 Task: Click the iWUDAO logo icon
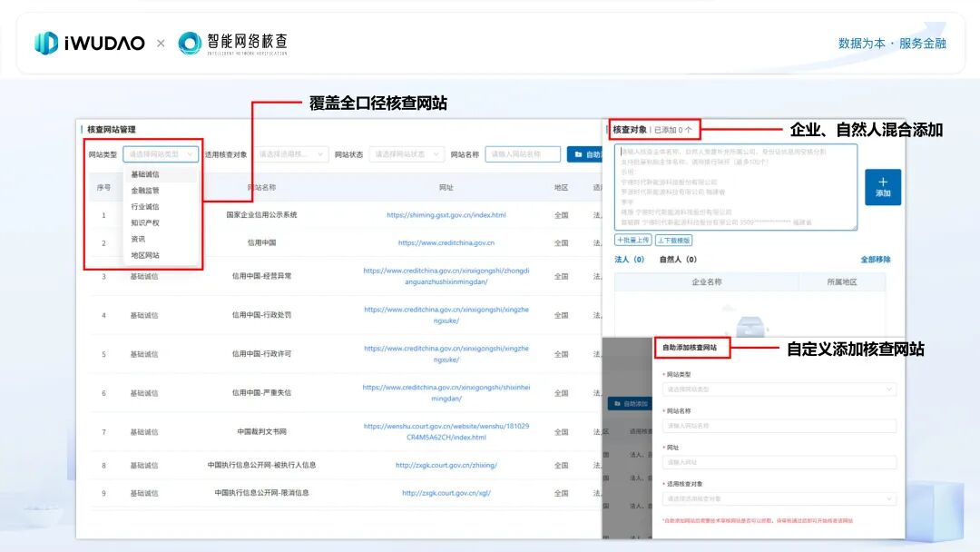tap(46, 44)
